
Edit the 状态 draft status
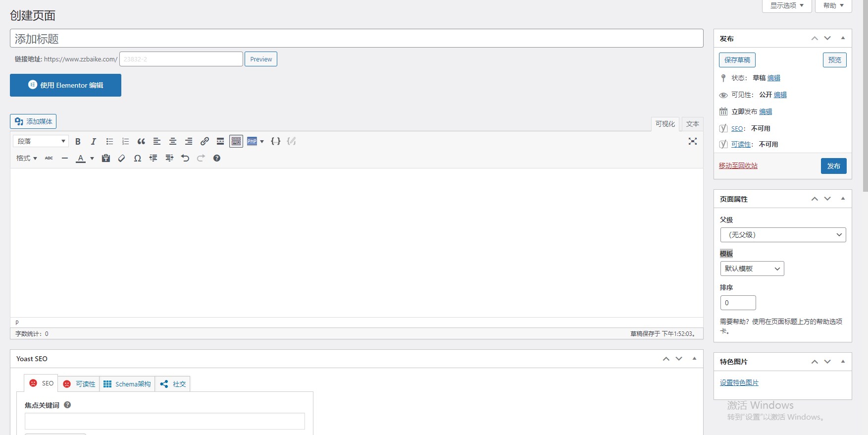(x=774, y=78)
